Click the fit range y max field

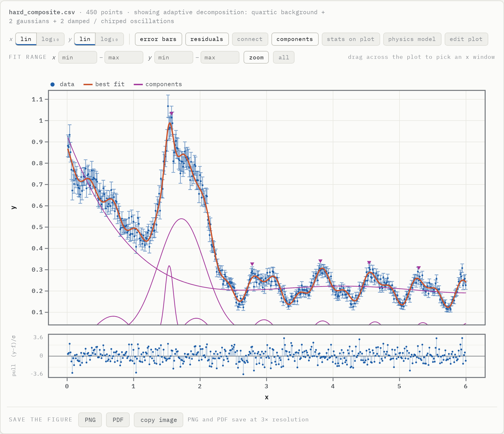pos(220,57)
